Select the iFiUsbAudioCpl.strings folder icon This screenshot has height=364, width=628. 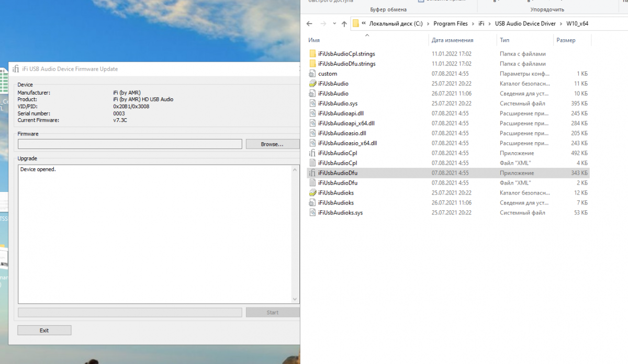pos(312,54)
